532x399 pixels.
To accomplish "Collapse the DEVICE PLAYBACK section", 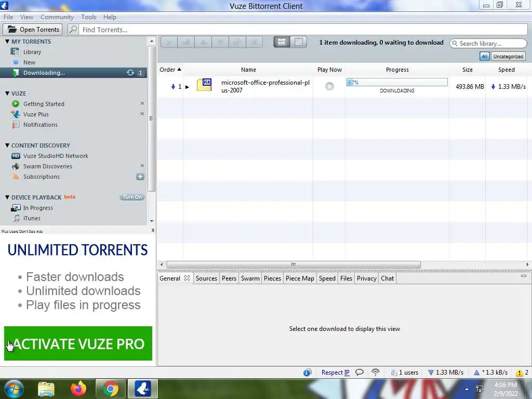I will coord(7,197).
